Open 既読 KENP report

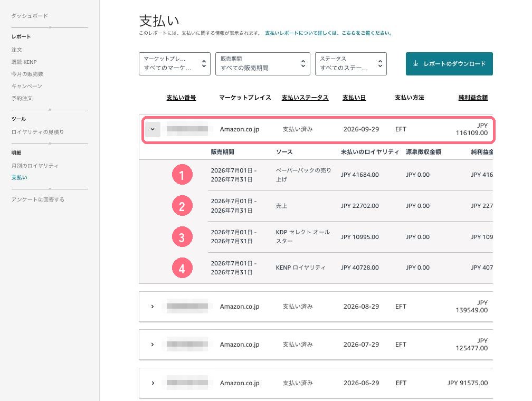click(x=24, y=62)
